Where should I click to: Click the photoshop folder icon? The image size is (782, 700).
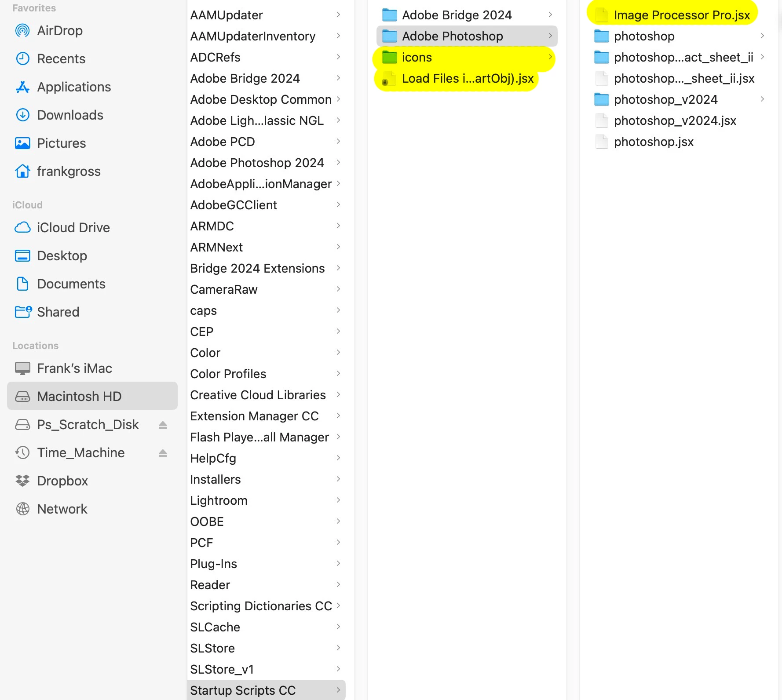pos(601,36)
